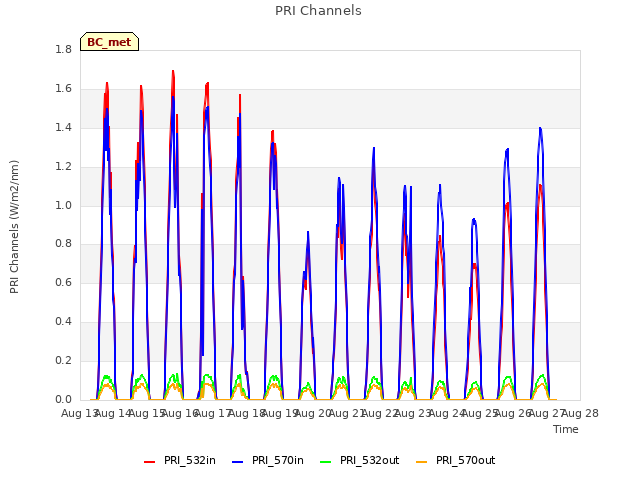The image size is (640, 480).
Task: Click the Aug 28 x-axis tick label
Action: coord(580,413)
